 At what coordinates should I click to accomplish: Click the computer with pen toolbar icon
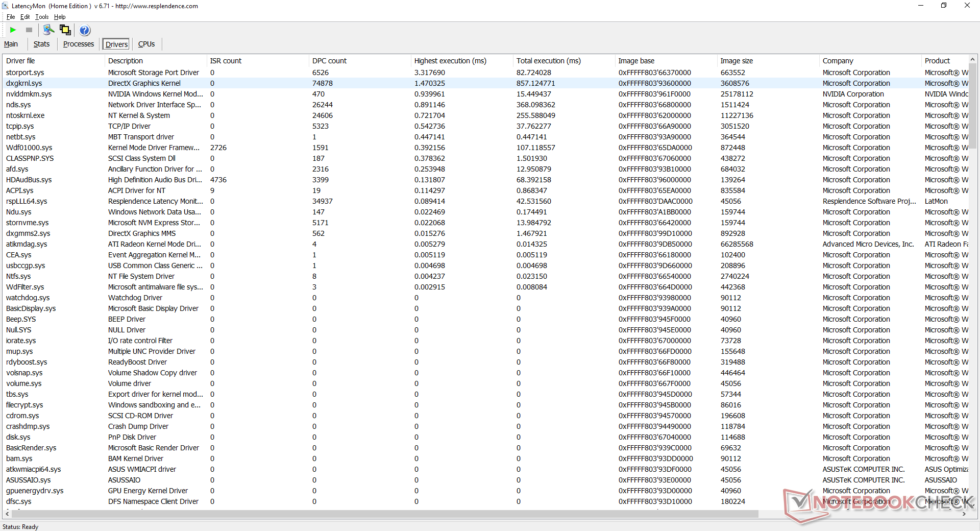tap(48, 30)
